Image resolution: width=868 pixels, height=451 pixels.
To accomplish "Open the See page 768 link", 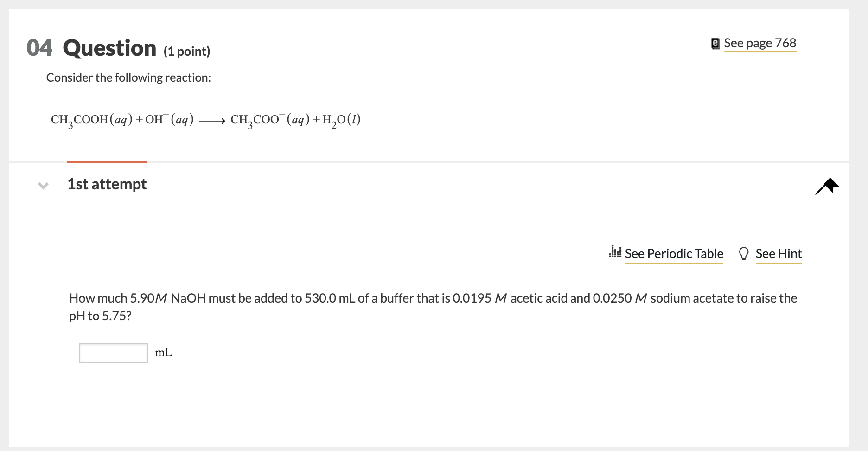I will point(760,43).
